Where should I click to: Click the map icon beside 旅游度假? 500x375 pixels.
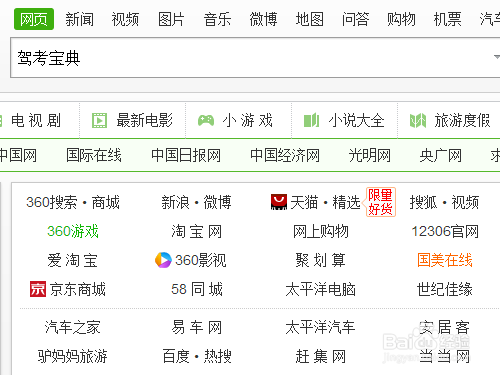[418, 121]
